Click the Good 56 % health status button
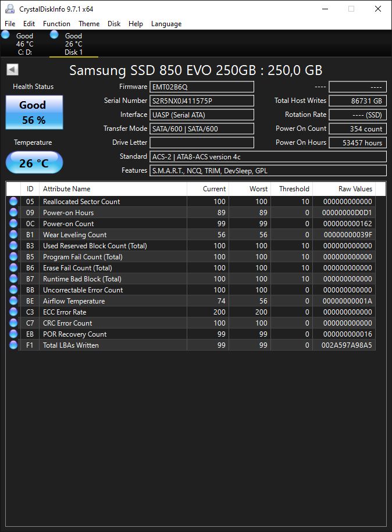 [34, 112]
